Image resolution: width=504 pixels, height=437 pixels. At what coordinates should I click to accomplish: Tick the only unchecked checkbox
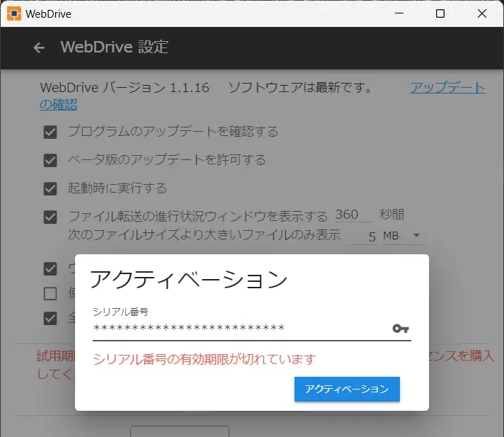(x=50, y=293)
